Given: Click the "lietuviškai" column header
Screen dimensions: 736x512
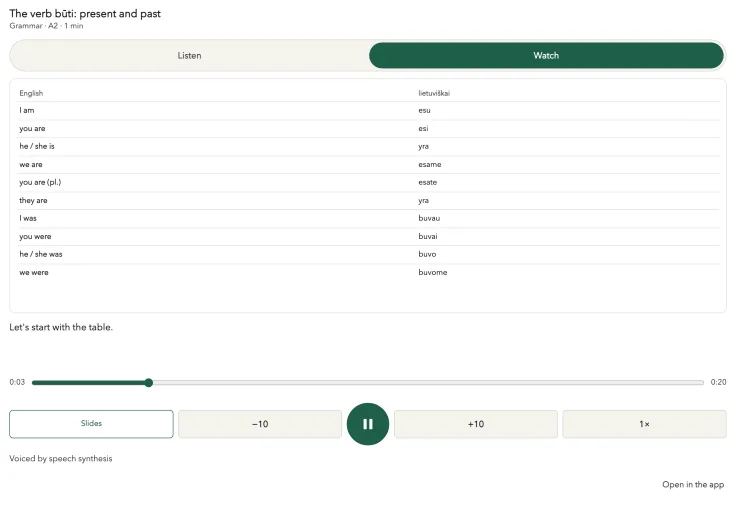Looking at the screenshot, I should [434, 93].
